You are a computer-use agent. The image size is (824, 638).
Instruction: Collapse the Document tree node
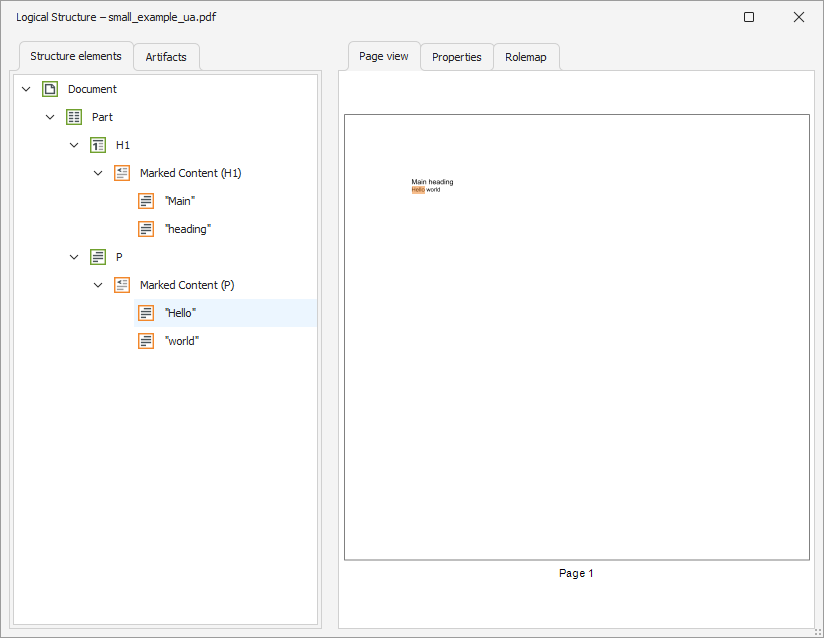[x=26, y=89]
